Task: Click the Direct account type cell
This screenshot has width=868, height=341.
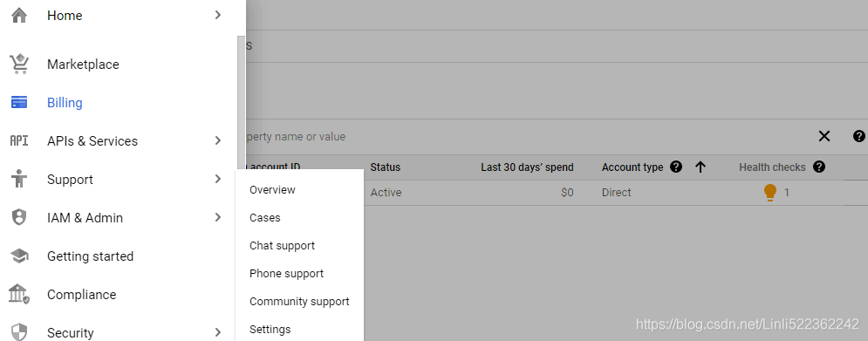Action: (x=617, y=193)
